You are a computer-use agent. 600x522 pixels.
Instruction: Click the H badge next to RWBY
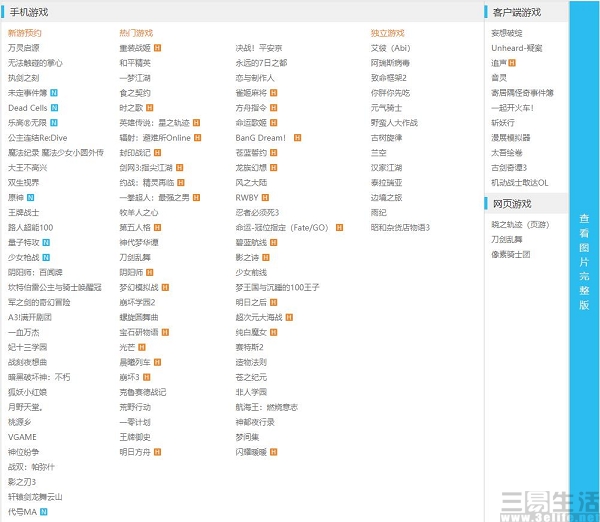266,198
